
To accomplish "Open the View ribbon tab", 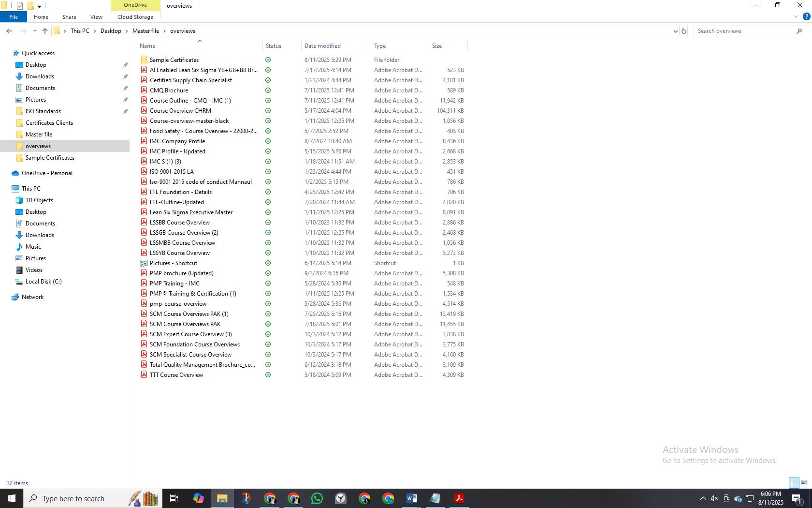I will click(x=96, y=17).
